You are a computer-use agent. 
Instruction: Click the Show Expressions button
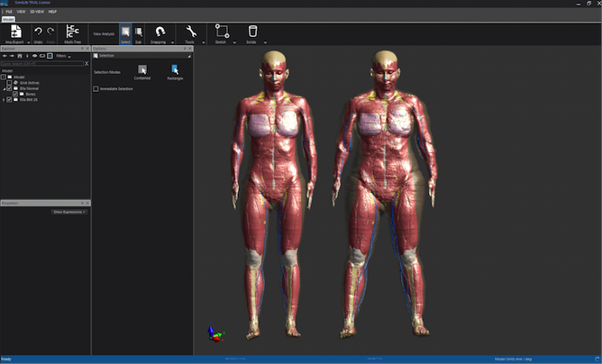(x=68, y=211)
